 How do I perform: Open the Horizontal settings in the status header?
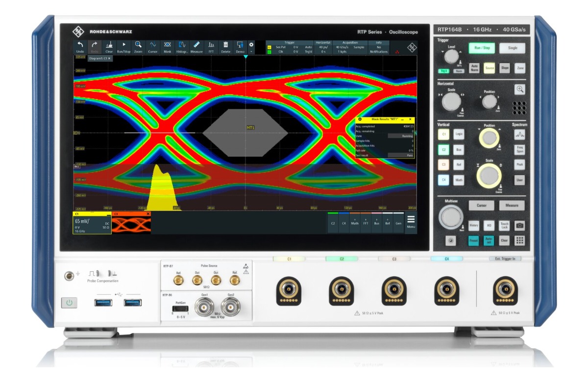click(x=323, y=47)
